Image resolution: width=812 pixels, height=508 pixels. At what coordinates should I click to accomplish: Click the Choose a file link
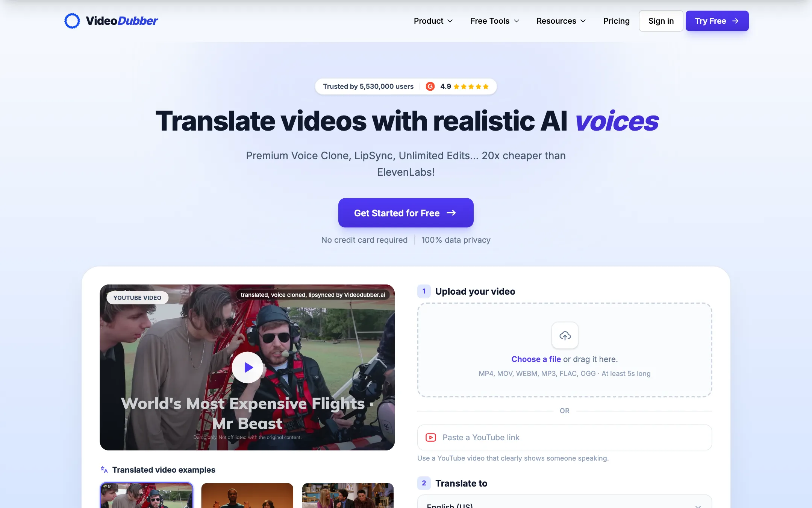click(536, 359)
